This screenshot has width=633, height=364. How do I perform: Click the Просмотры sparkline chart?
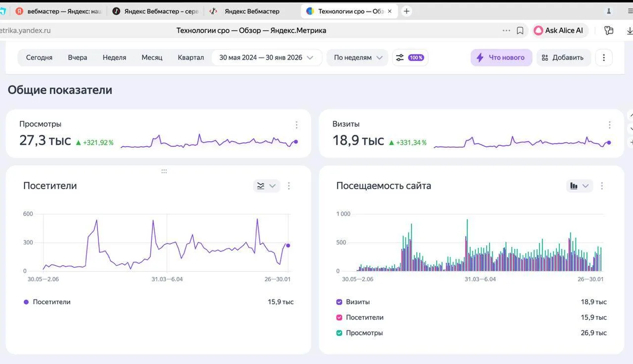[209, 142]
